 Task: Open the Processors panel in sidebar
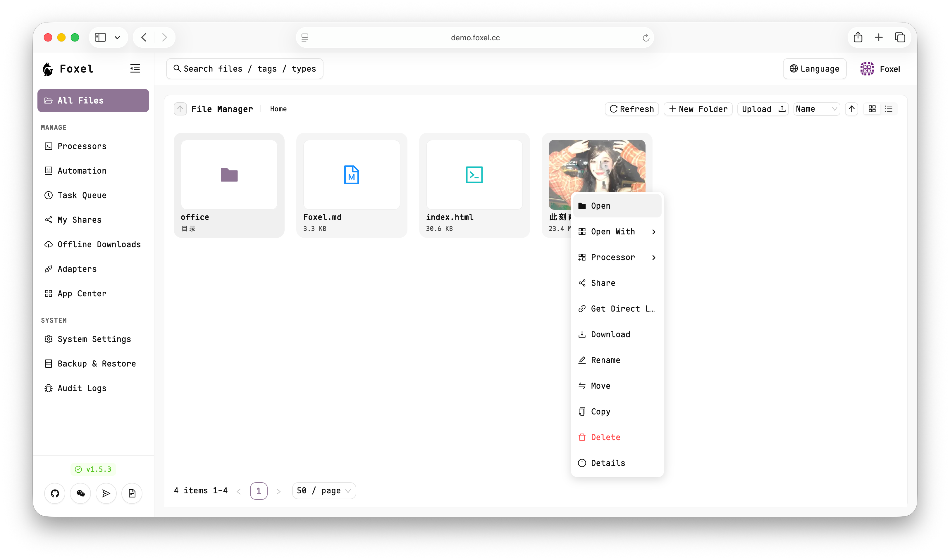coord(82,146)
